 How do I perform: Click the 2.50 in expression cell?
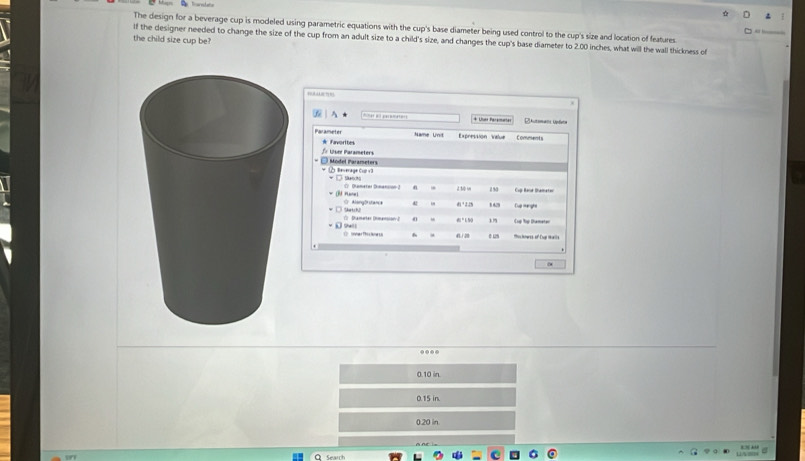pyautogui.click(x=464, y=188)
